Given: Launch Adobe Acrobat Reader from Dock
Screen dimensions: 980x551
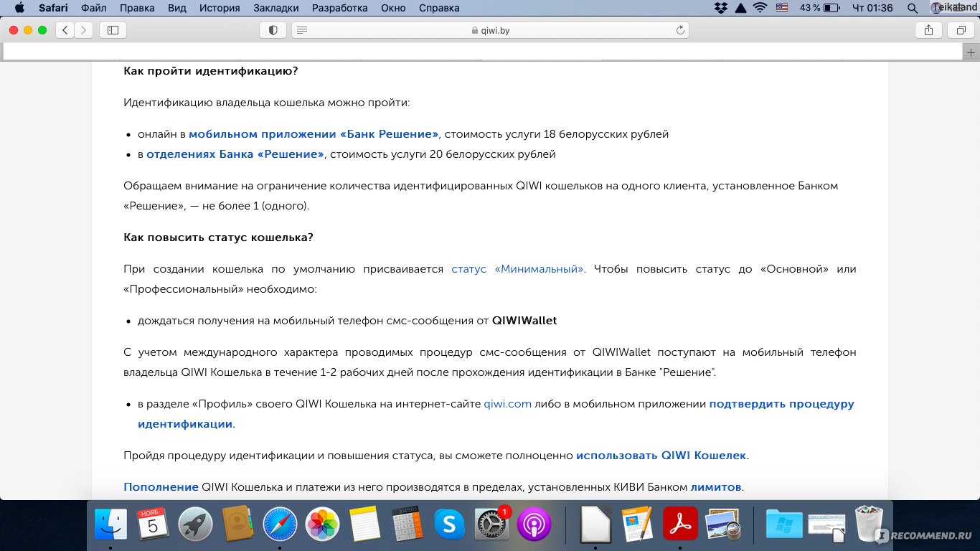Looking at the screenshot, I should coord(680,524).
